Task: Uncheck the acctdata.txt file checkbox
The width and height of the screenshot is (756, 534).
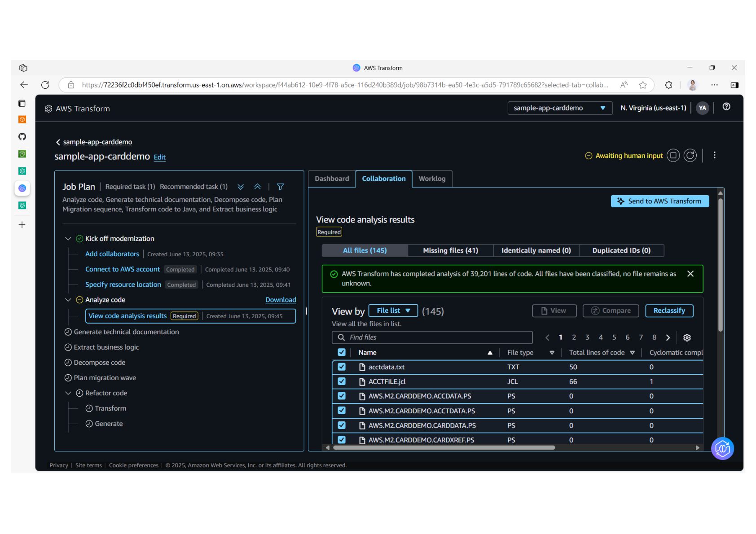Action: click(342, 367)
